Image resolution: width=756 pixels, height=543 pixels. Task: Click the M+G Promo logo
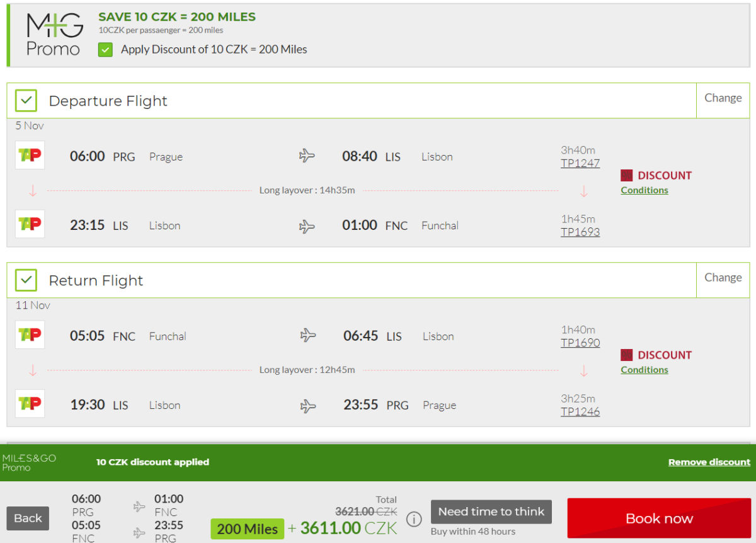tap(54, 35)
